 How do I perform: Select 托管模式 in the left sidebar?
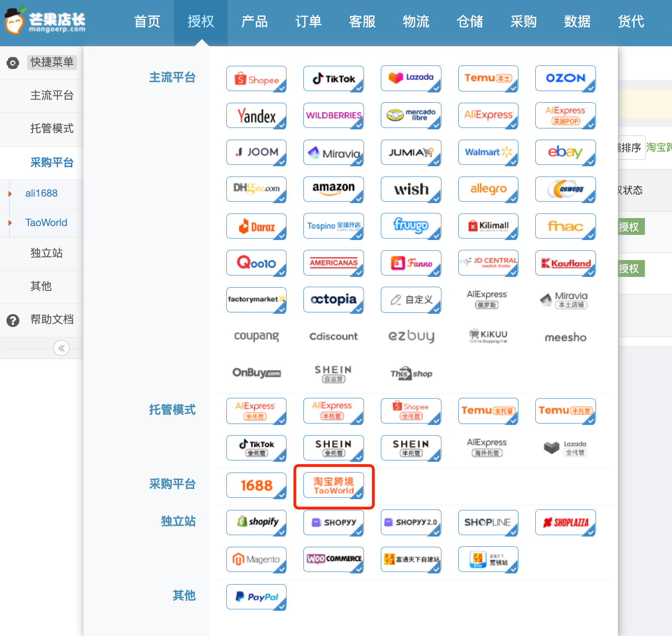click(x=52, y=128)
